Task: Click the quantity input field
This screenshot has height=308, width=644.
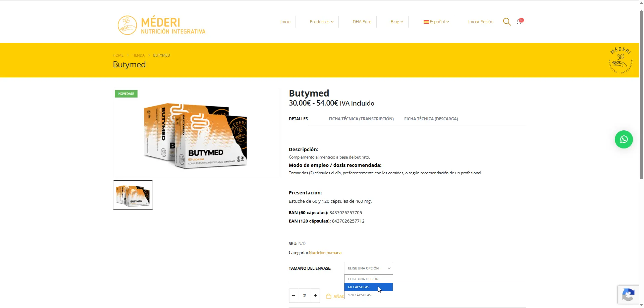Action: pyautogui.click(x=305, y=296)
